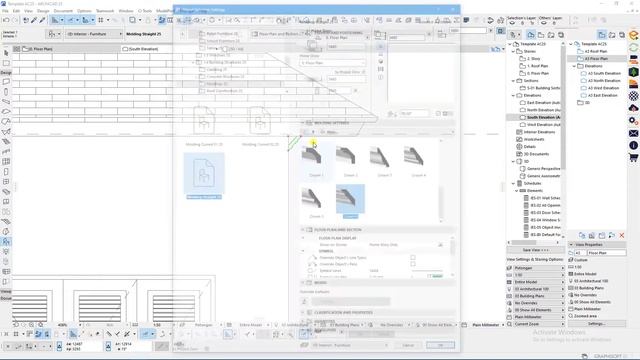Select the Marquee tool in the toolbox
Screen dimensions: 640x360
tap(6, 63)
